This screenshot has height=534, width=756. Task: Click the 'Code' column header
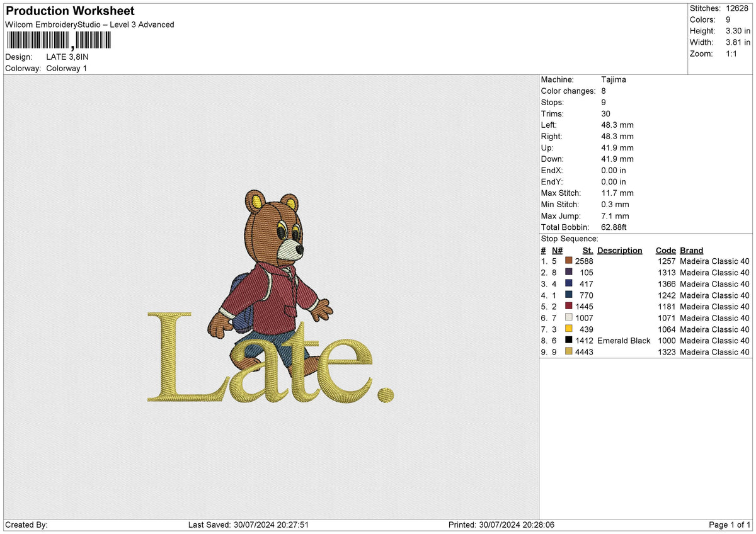[665, 251]
